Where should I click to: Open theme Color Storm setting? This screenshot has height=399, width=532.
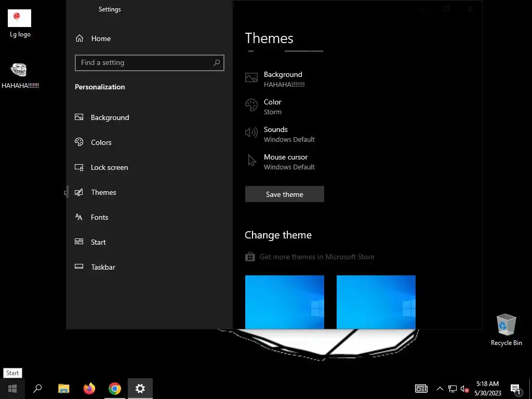click(x=263, y=107)
